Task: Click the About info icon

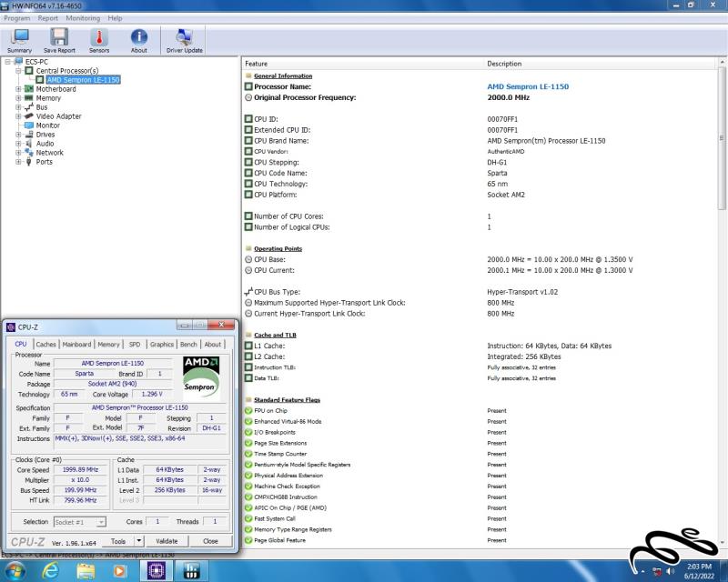Action: (x=139, y=40)
